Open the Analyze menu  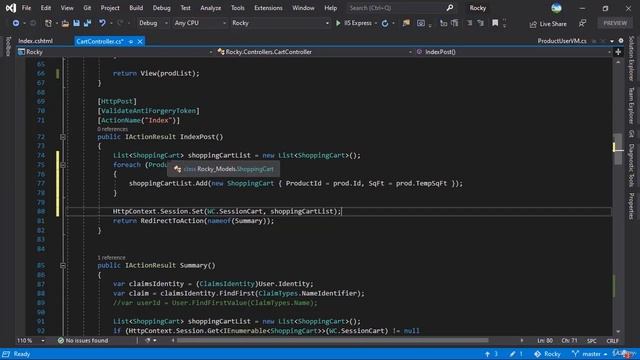pos(211,8)
